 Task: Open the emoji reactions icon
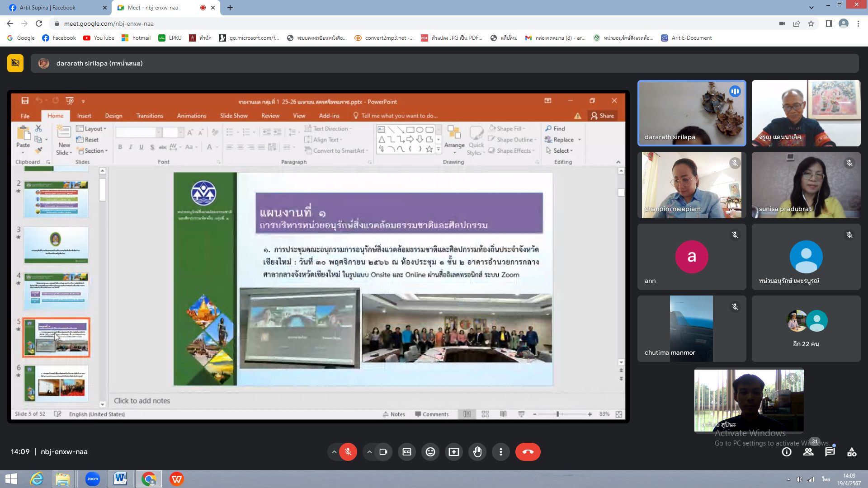coord(430,452)
